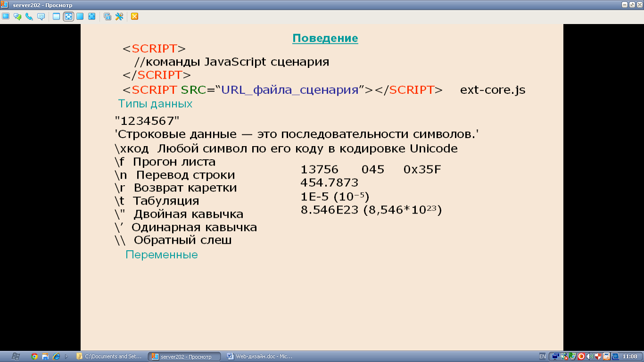Switch to full screen stretched view icon
This screenshot has height=362, width=644.
[x=92, y=16]
